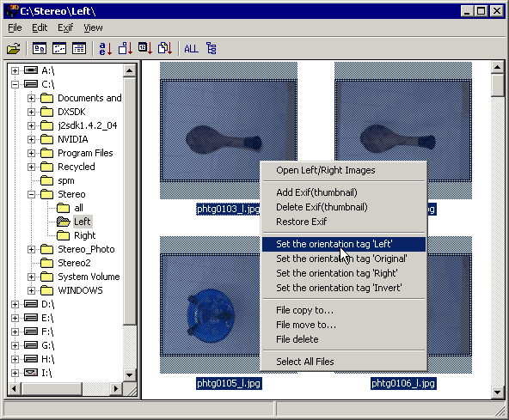Select the spm folder
Screen dimensions: 509x420
(66, 180)
